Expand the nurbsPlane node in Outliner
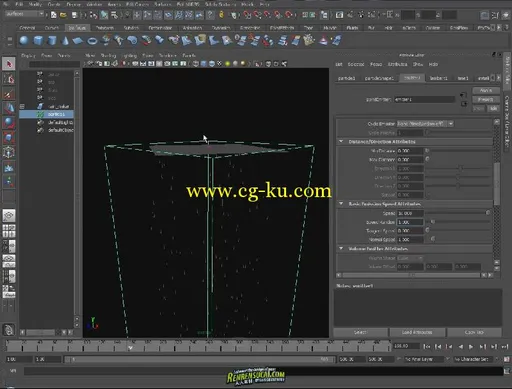The height and width of the screenshot is (389, 512). (x=22, y=107)
